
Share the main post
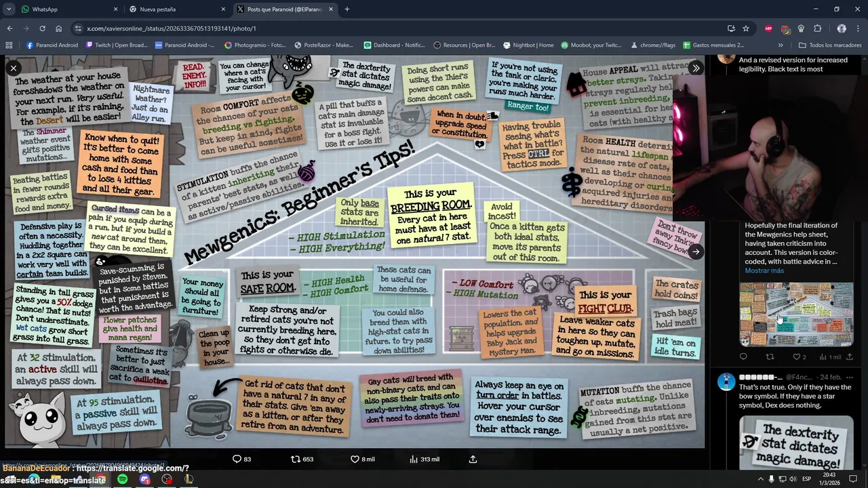[473, 459]
